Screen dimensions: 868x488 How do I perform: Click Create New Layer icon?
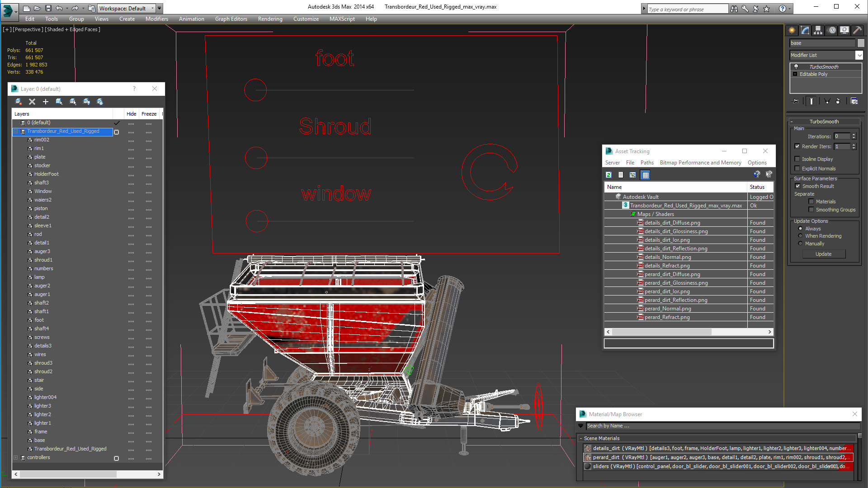19,102
